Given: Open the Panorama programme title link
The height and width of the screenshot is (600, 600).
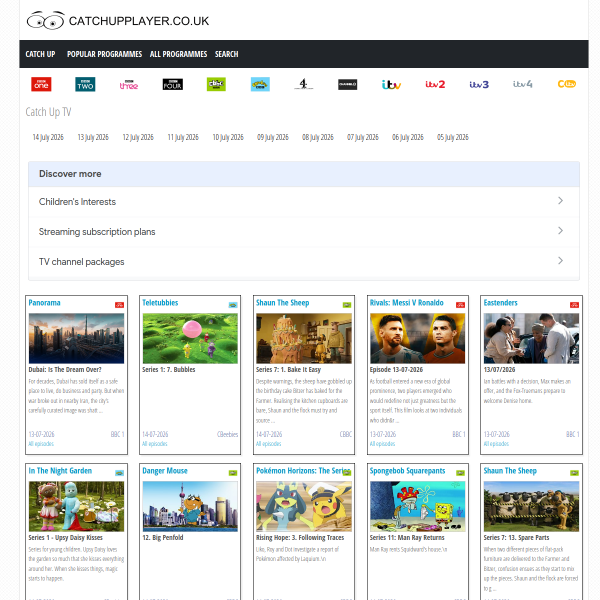Looking at the screenshot, I should (x=44, y=303).
